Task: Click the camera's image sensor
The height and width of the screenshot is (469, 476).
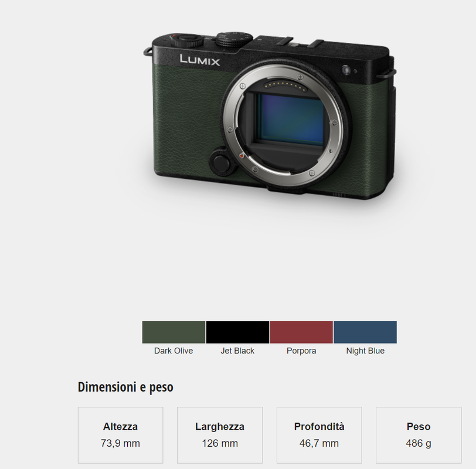Action: [x=292, y=118]
